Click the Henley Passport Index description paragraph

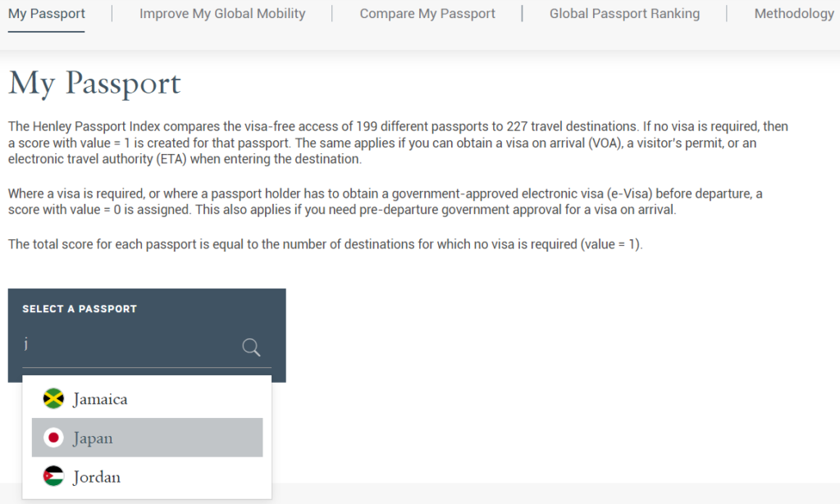[399, 143]
